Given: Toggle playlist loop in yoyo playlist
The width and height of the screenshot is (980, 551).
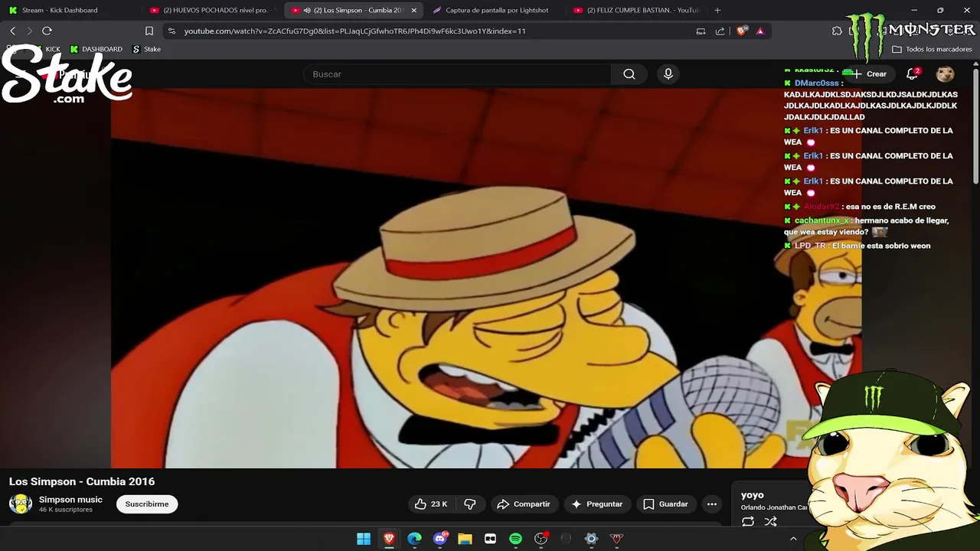Looking at the screenshot, I should coord(748,522).
